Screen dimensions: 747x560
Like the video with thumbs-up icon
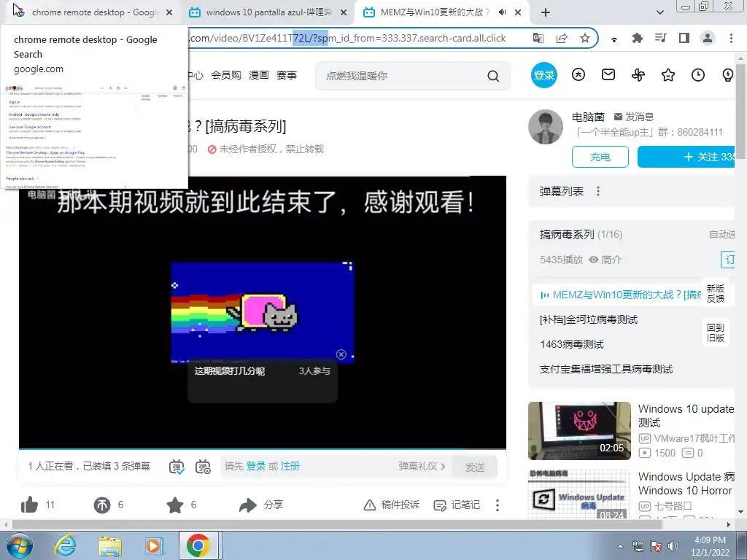point(29,505)
